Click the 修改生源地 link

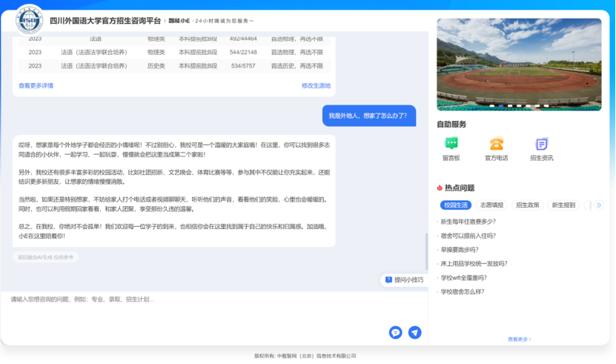pos(316,85)
